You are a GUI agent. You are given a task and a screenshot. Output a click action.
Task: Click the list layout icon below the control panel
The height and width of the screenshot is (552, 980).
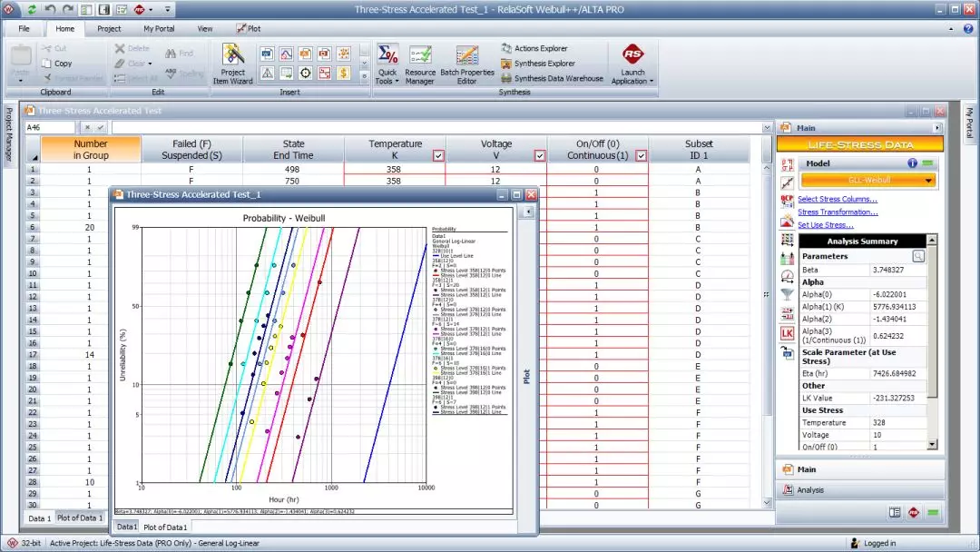pos(895,513)
